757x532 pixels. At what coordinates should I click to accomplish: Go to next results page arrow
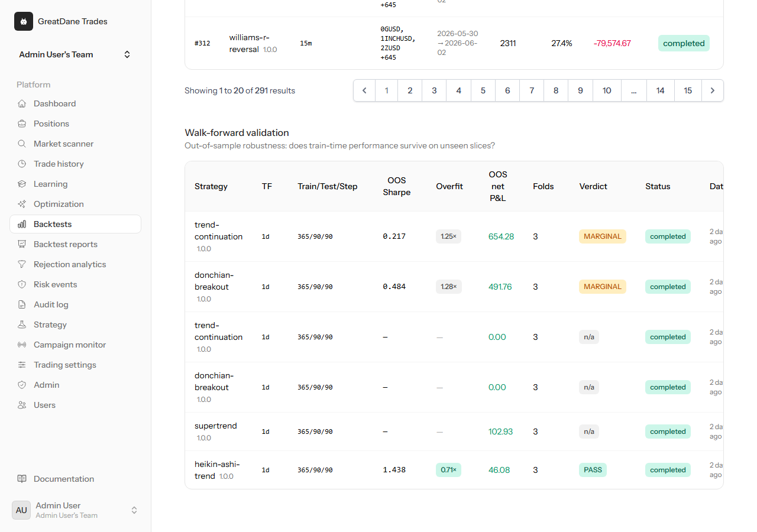click(713, 90)
